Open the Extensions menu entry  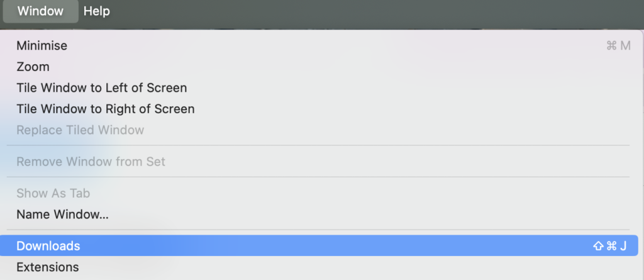[x=47, y=267]
